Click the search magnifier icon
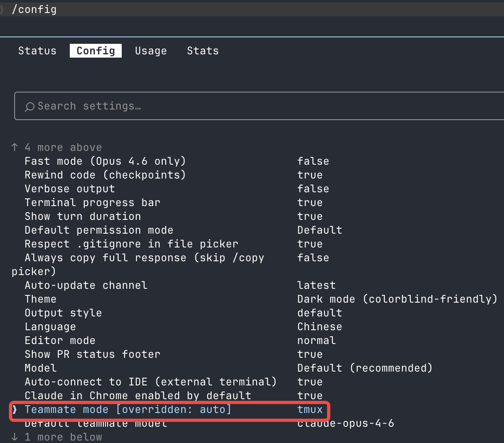 tap(30, 107)
